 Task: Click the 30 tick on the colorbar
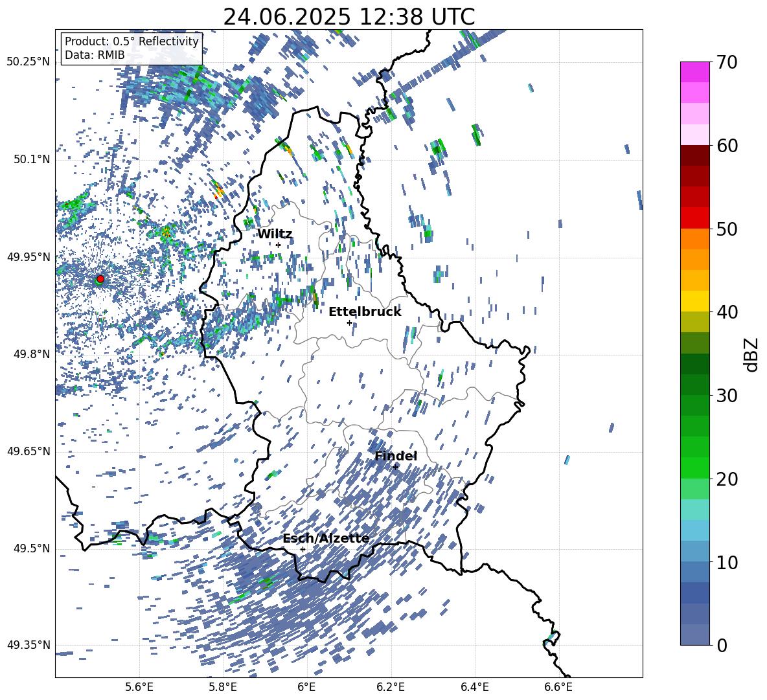[727, 396]
